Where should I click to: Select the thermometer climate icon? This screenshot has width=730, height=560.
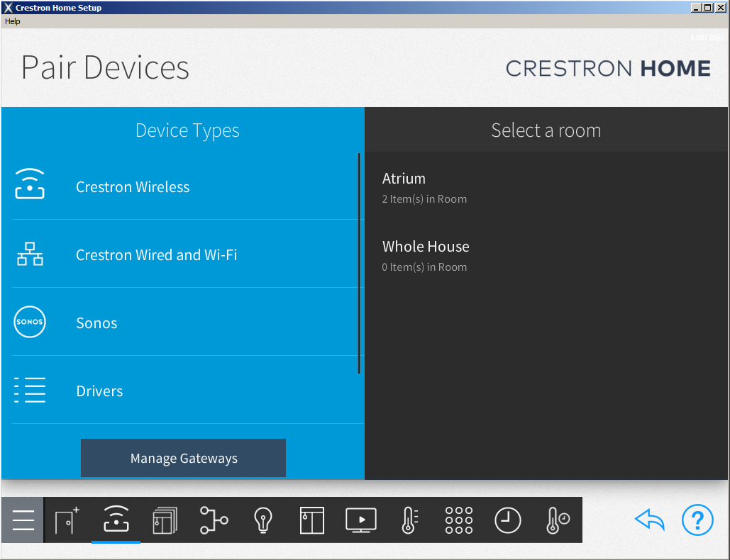[x=409, y=520]
